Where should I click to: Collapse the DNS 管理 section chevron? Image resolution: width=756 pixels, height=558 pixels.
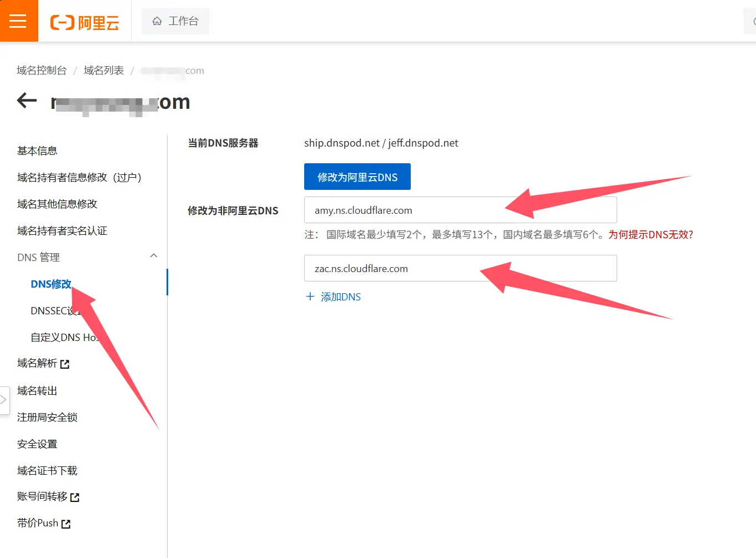click(x=154, y=256)
